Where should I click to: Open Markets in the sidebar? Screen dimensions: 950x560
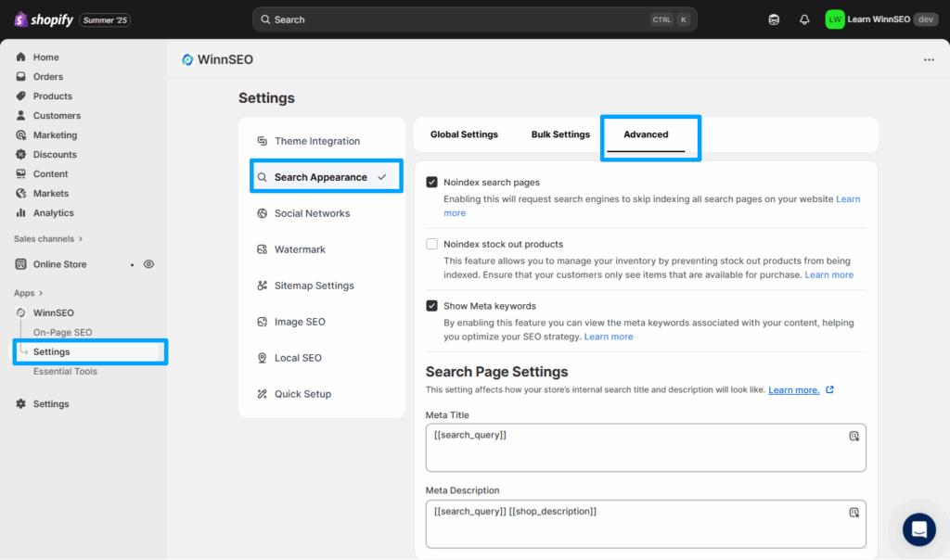click(x=50, y=193)
